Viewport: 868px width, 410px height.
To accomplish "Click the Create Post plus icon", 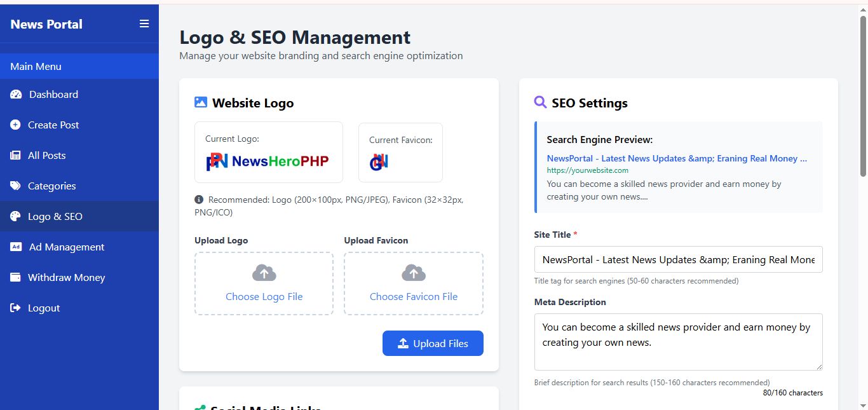I will (15, 125).
